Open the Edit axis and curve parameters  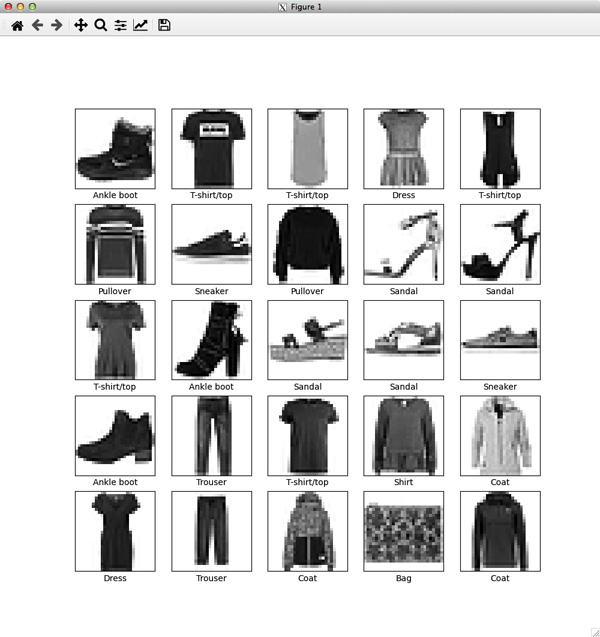pos(140,26)
